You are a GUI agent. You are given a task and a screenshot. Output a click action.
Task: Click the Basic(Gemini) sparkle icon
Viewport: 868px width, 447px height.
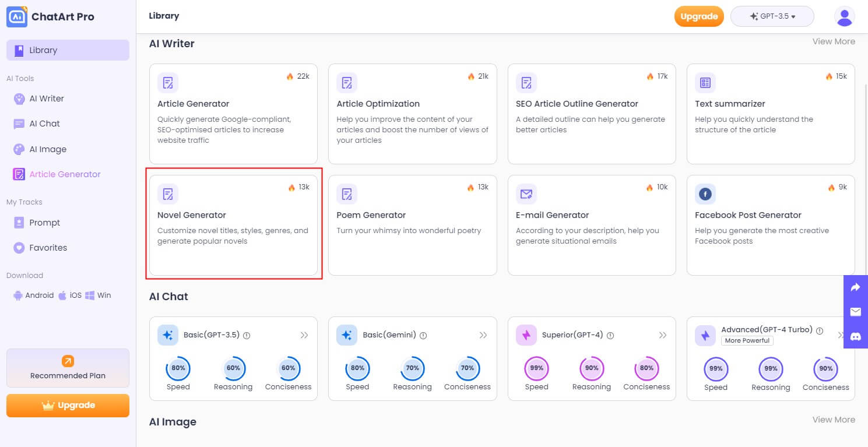click(347, 335)
